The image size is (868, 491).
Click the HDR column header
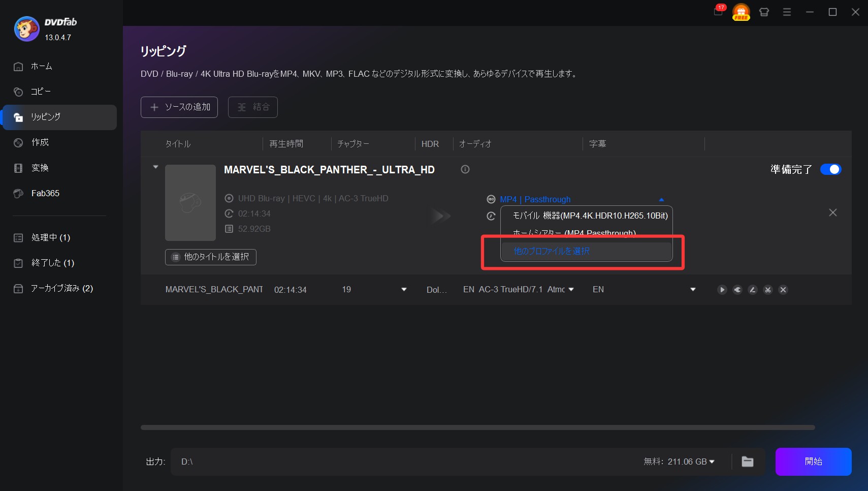click(430, 144)
